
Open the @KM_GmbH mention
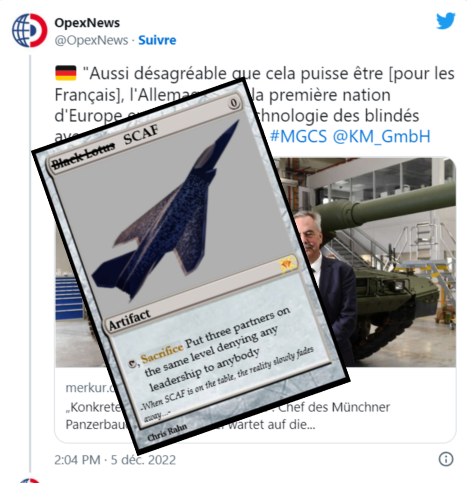tap(382, 136)
